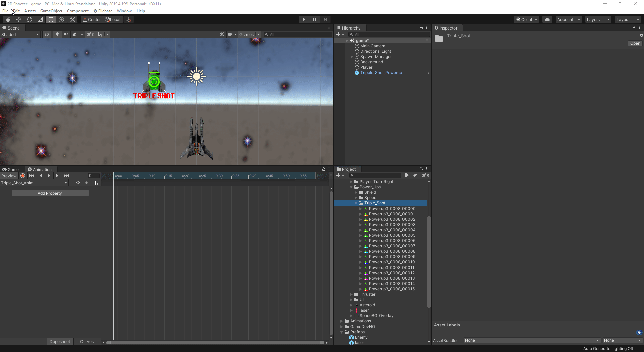Open the GameObject menu

pyautogui.click(x=51, y=11)
